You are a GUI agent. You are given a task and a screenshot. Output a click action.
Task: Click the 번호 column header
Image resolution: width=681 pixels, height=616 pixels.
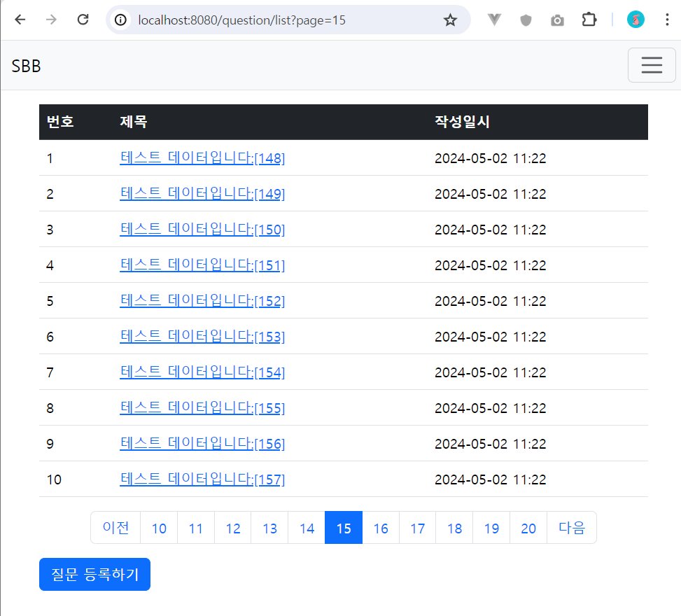[x=60, y=122]
